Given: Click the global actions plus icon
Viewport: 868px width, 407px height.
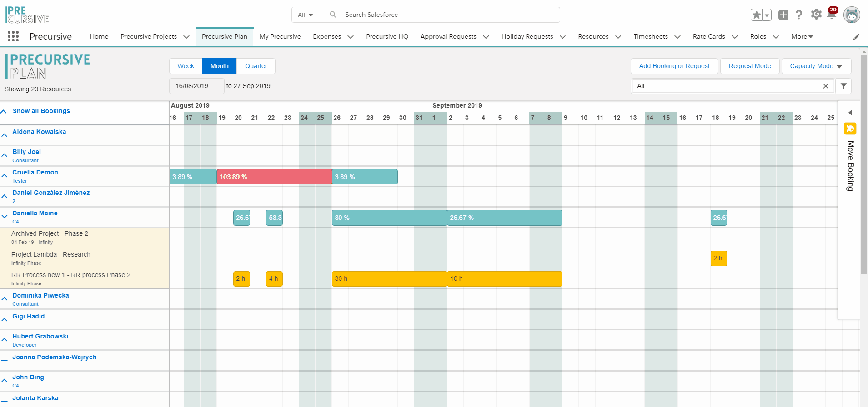Looking at the screenshot, I should (783, 15).
